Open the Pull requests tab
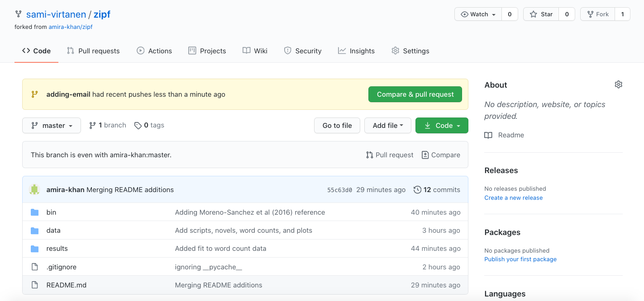644x301 pixels. coord(93,51)
